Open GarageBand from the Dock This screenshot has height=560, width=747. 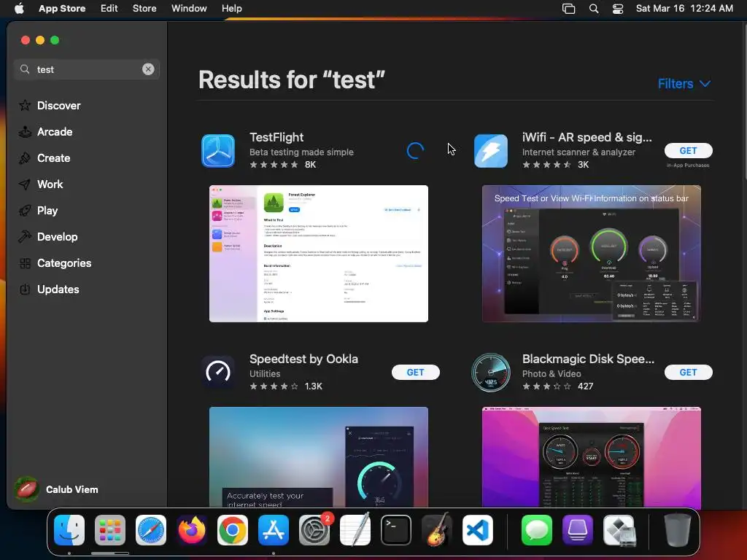(437, 530)
